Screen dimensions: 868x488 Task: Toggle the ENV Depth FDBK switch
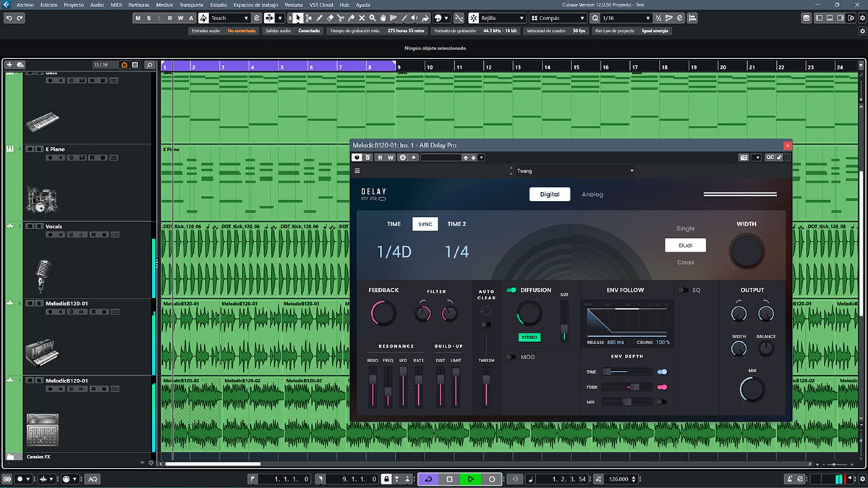(662, 387)
